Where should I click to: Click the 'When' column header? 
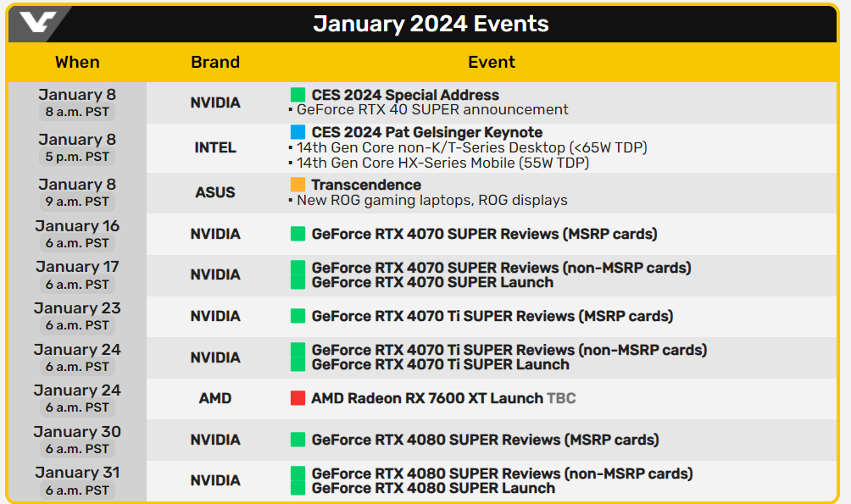coord(77,62)
